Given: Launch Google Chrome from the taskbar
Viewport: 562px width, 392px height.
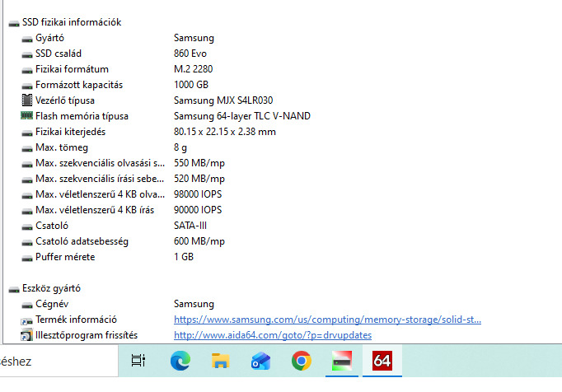Looking at the screenshot, I should (x=301, y=361).
